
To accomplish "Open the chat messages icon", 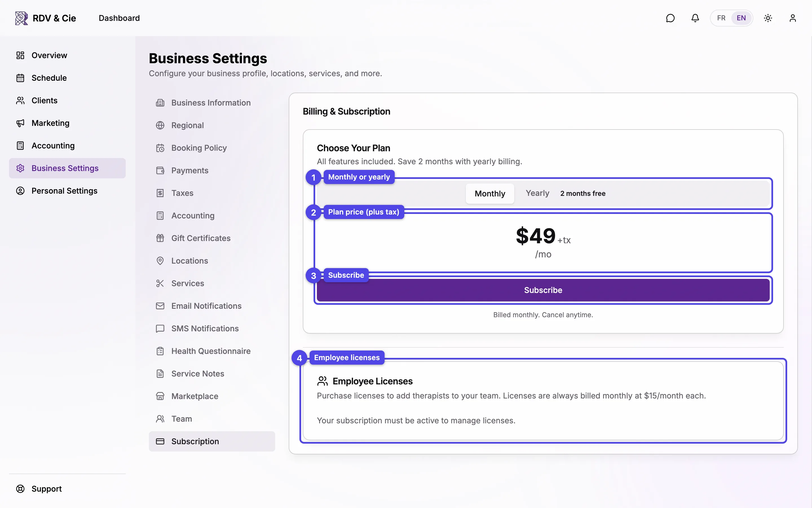I will (670, 18).
